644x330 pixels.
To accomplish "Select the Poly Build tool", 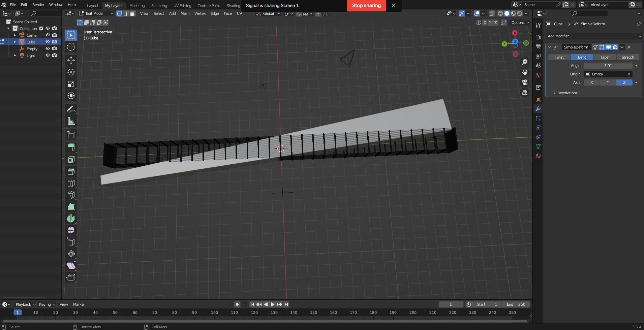I will tap(71, 207).
